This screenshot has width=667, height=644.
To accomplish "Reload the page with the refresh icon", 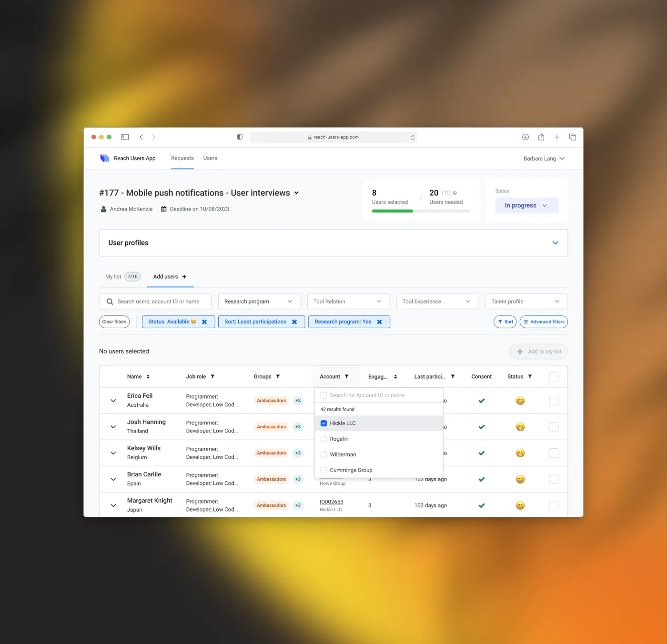I will tap(413, 137).
